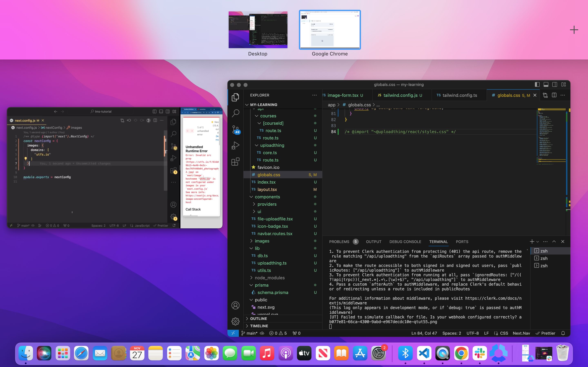Screen dimensions: 588x367
Task: Click the Accounts icon in activity bar
Action: point(235,305)
